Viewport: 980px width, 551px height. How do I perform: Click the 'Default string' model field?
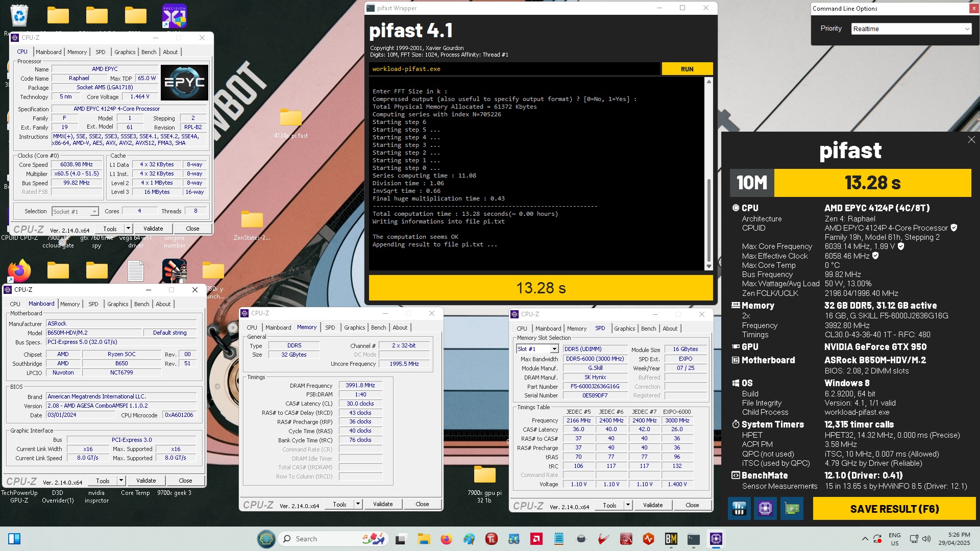pyautogui.click(x=170, y=333)
